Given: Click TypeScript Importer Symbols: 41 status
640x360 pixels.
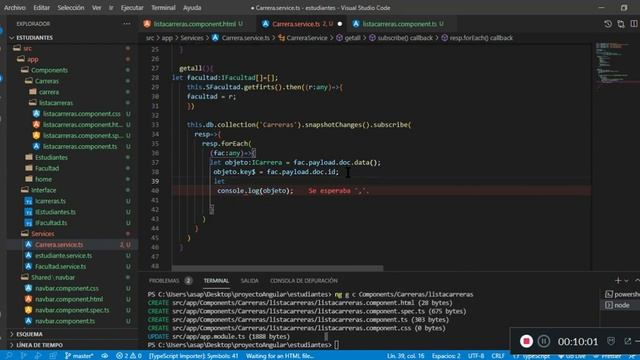Looking at the screenshot, I should tap(193, 356).
